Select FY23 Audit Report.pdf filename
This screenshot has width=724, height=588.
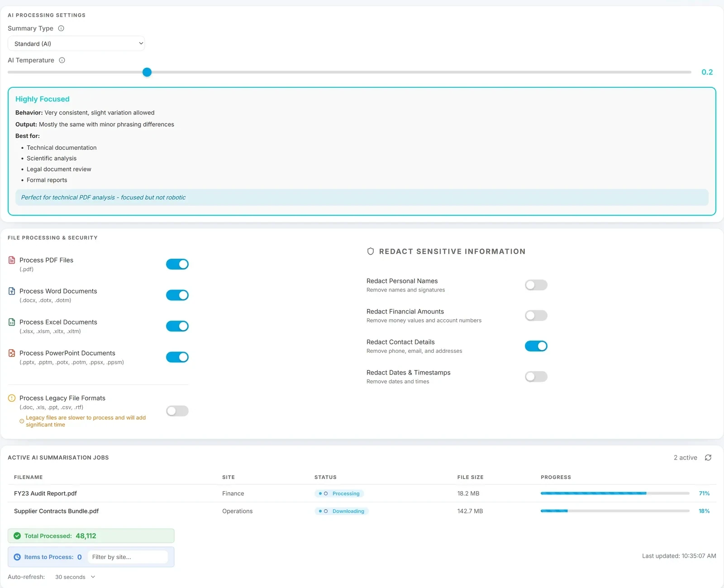pyautogui.click(x=45, y=493)
